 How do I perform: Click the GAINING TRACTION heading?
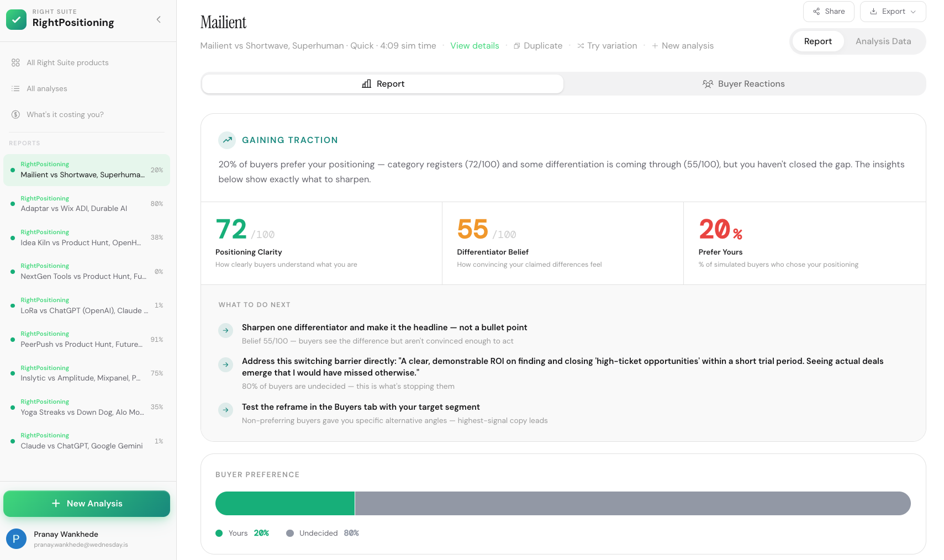coord(290,140)
